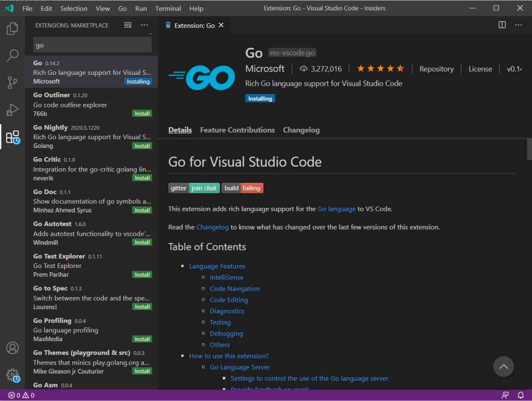The height and width of the screenshot is (401, 532).
Task: Open the Explorer view in activity bar
Action: [12, 29]
